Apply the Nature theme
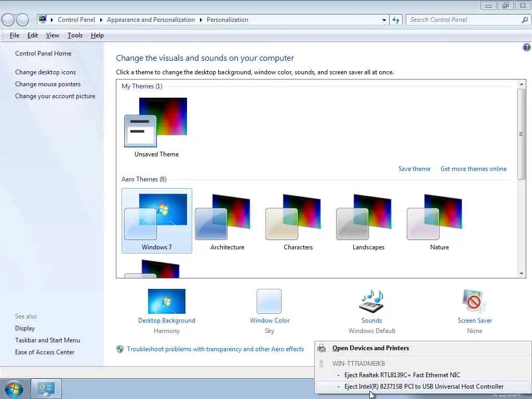This screenshot has height=399, width=532. click(440, 221)
